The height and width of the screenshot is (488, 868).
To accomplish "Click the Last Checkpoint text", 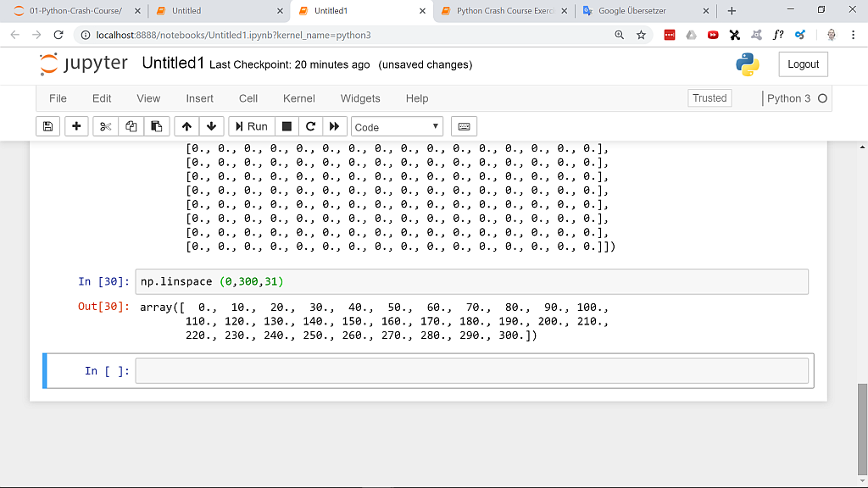I will click(290, 64).
